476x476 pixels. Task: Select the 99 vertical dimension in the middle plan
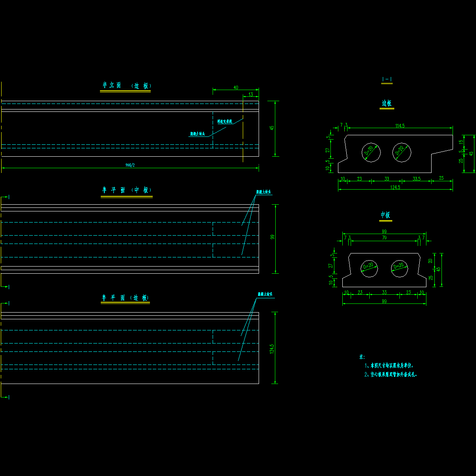point(272,237)
